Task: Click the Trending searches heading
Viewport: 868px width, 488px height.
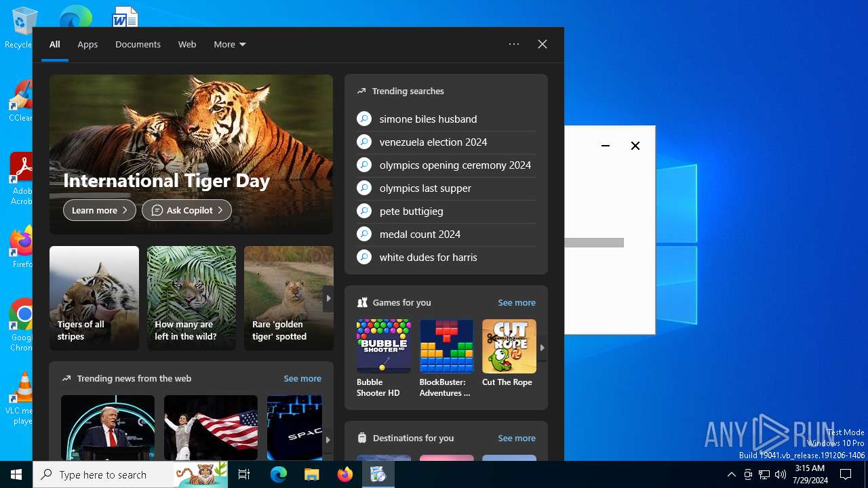Action: [x=408, y=91]
